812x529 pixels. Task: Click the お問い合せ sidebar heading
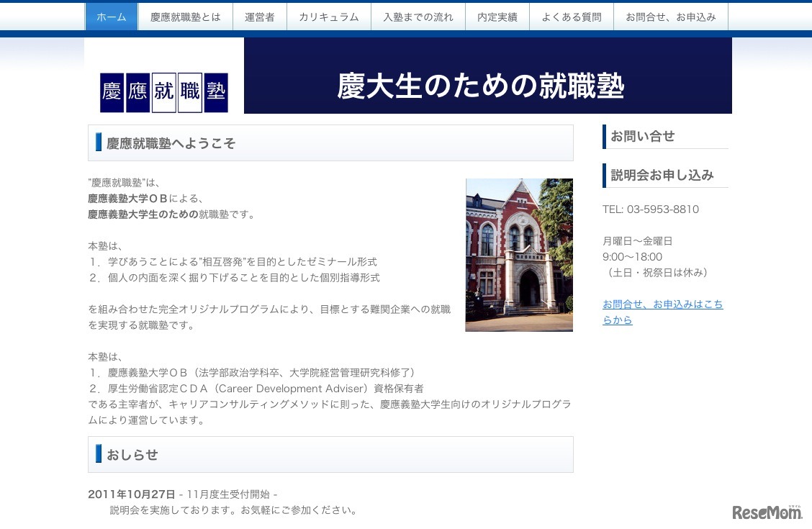click(643, 136)
